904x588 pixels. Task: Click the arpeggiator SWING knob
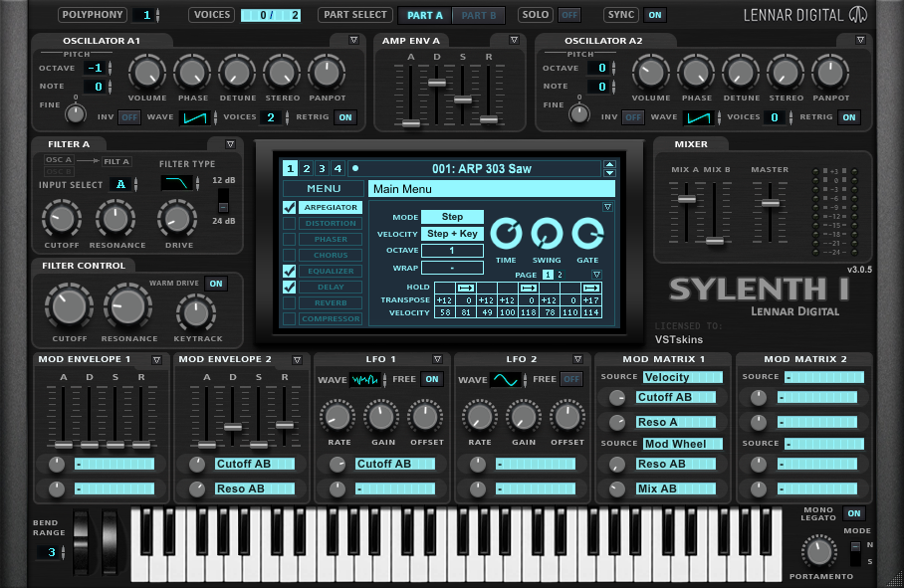pos(547,234)
